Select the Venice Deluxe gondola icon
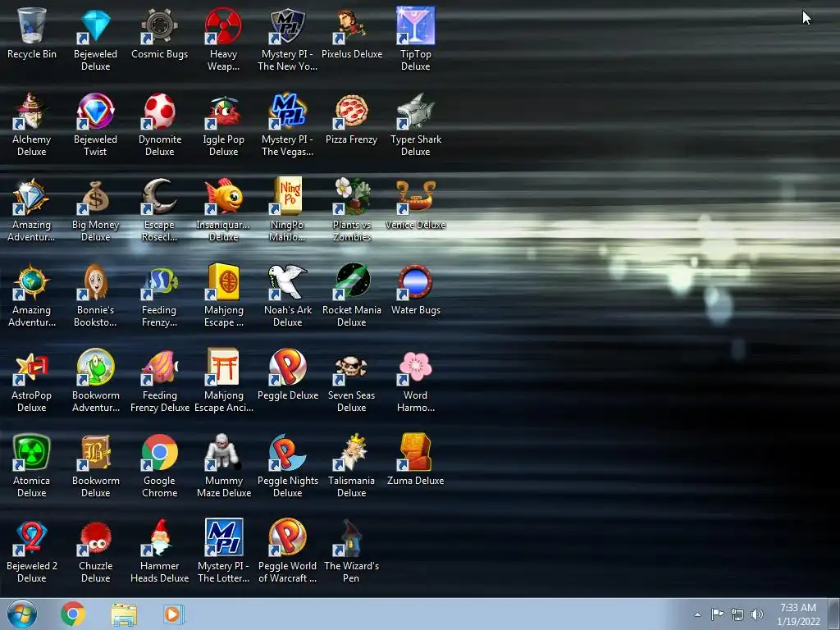840x630 pixels. [x=416, y=196]
